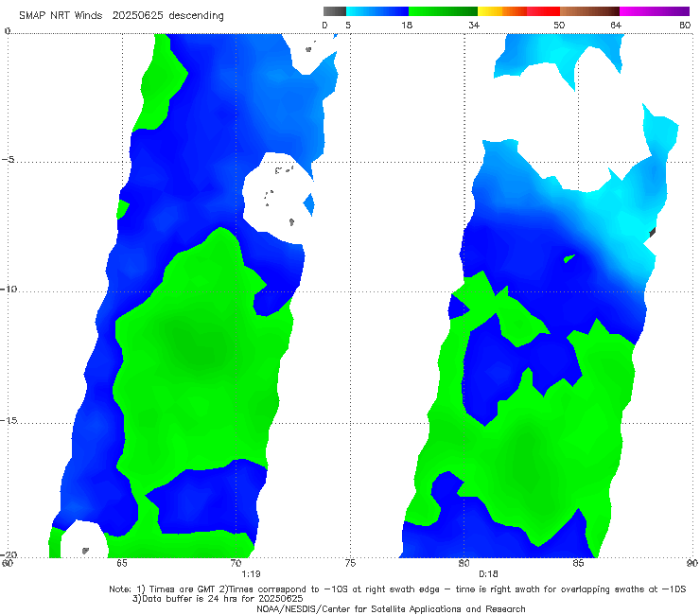Image resolution: width=700 pixels, height=615 pixels.
Task: Click the word 'descending' in the title
Action: pos(197,16)
